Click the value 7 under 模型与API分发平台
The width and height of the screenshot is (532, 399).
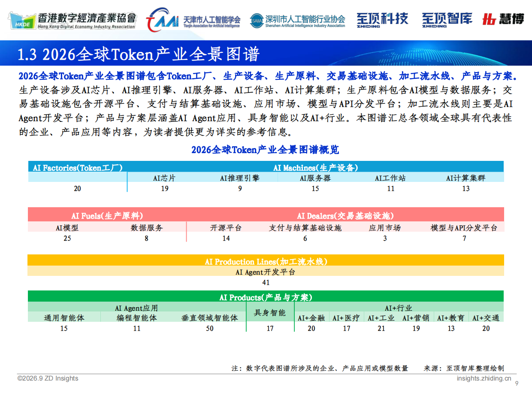point(464,238)
